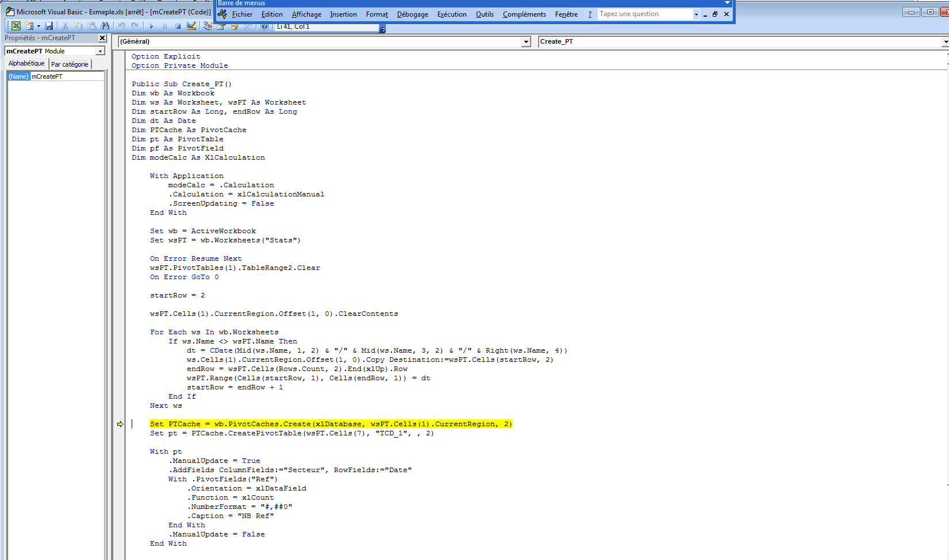Expand the Insert UserForm dropdown arrow
The width and height of the screenshot is (949, 560).
tap(39, 26)
